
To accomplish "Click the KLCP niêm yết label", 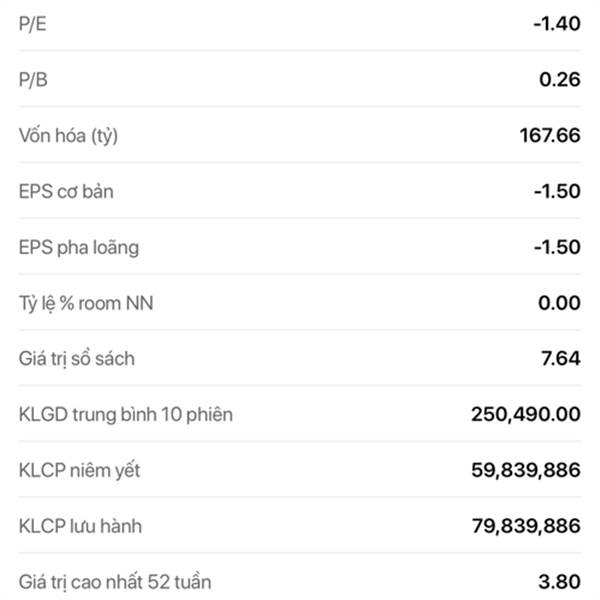I will point(79,470).
